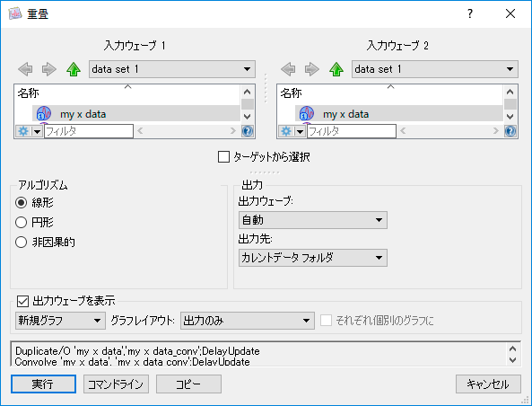Expand 出力ウェーブ 自動 dropdown
Screen dimensions: 532x406
click(313, 220)
